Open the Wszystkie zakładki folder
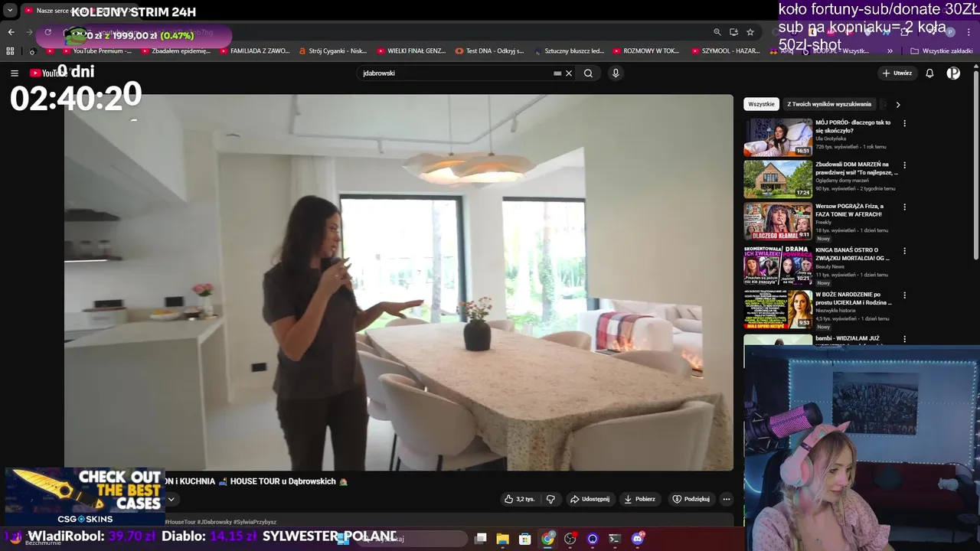Image resolution: width=980 pixels, height=551 pixels. [x=942, y=51]
